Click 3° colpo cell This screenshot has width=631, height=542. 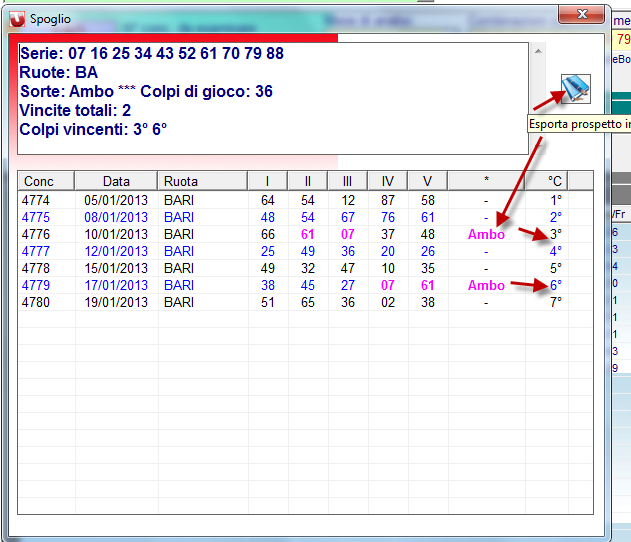(556, 234)
